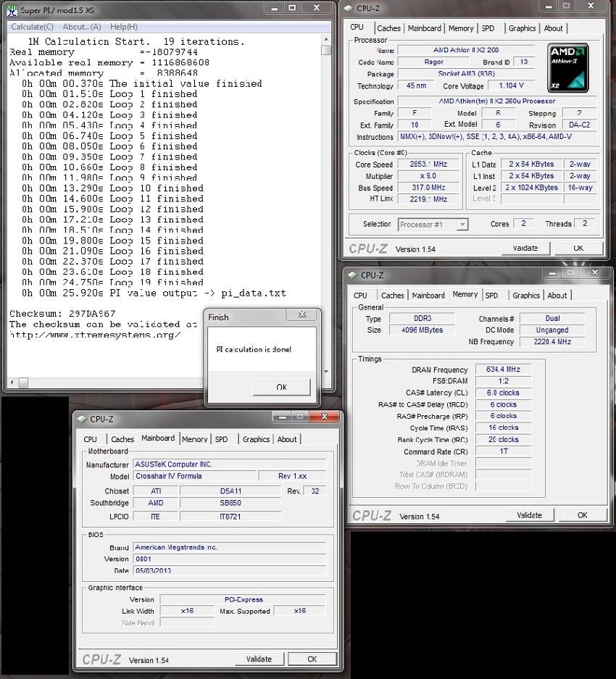Click the xtremesystems.org URL text
This screenshot has width=616, height=679.
95,335
